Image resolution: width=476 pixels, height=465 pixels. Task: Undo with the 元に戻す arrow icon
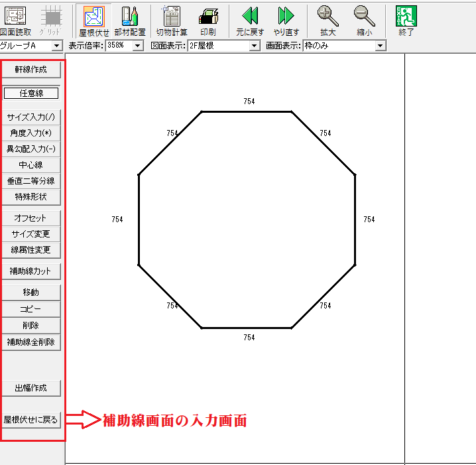tap(250, 21)
